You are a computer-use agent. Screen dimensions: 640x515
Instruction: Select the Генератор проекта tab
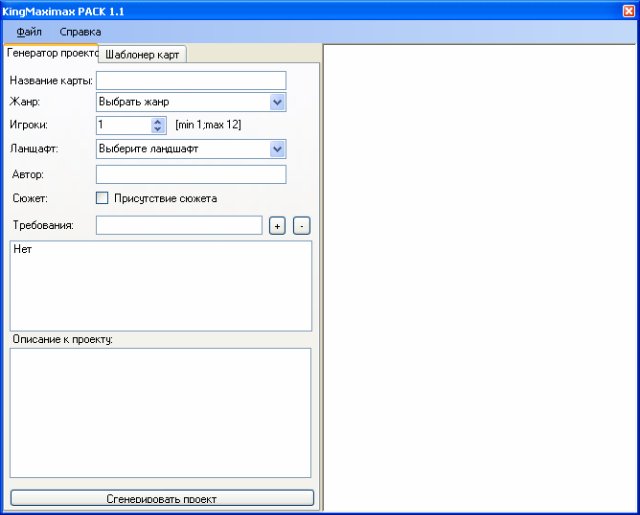(x=50, y=53)
